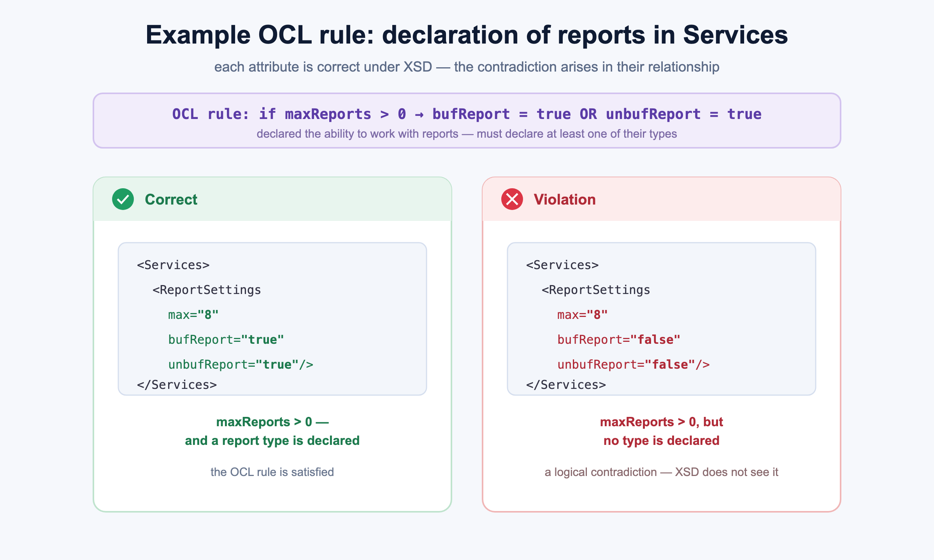Click closing Services tag in Violation code

tap(566, 385)
